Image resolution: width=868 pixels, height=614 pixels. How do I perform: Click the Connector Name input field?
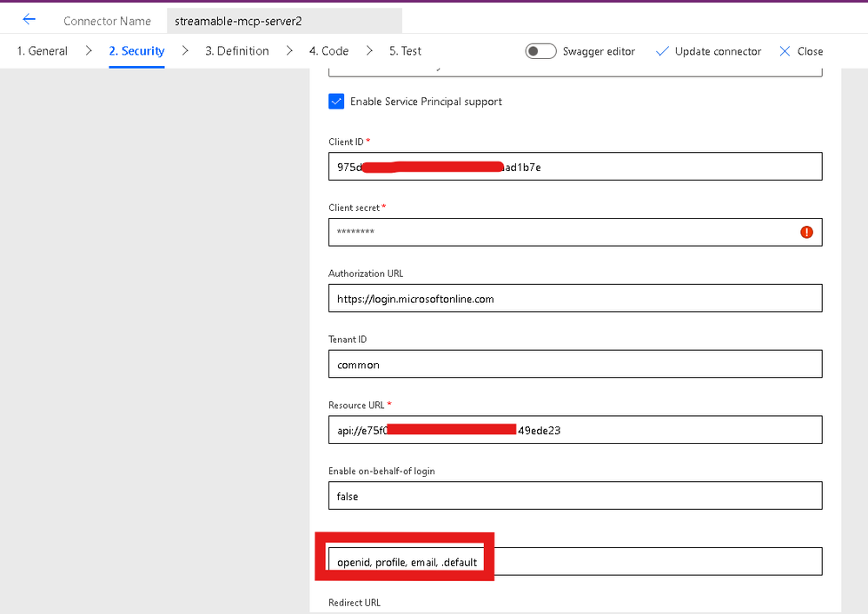point(284,21)
